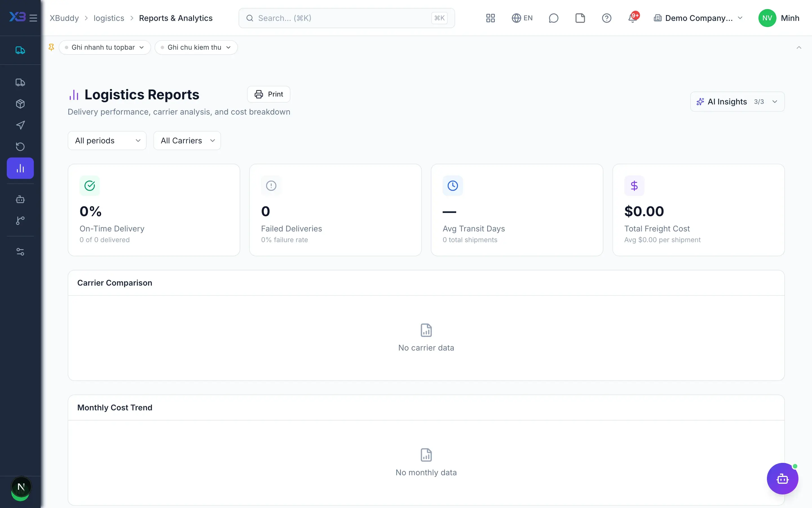This screenshot has width=812, height=508.
Task: Open the help question mark icon
Action: [x=606, y=18]
